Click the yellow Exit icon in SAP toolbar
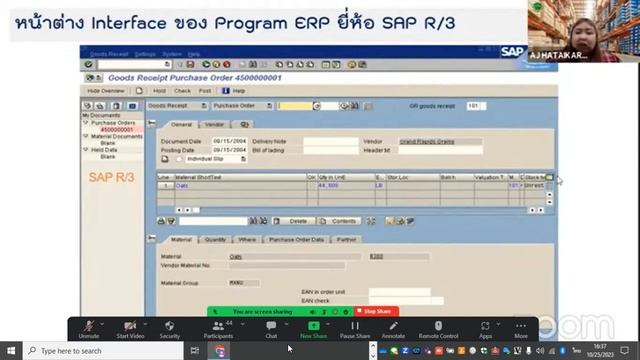The image size is (640, 360). (x=216, y=64)
